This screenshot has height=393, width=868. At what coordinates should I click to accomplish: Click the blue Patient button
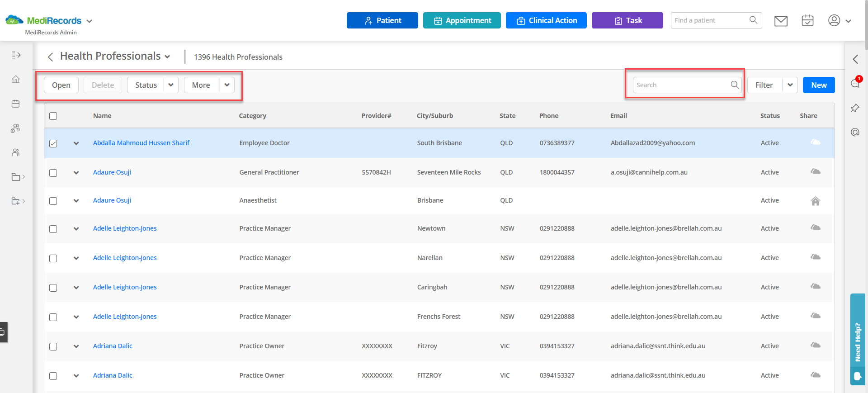tap(382, 20)
